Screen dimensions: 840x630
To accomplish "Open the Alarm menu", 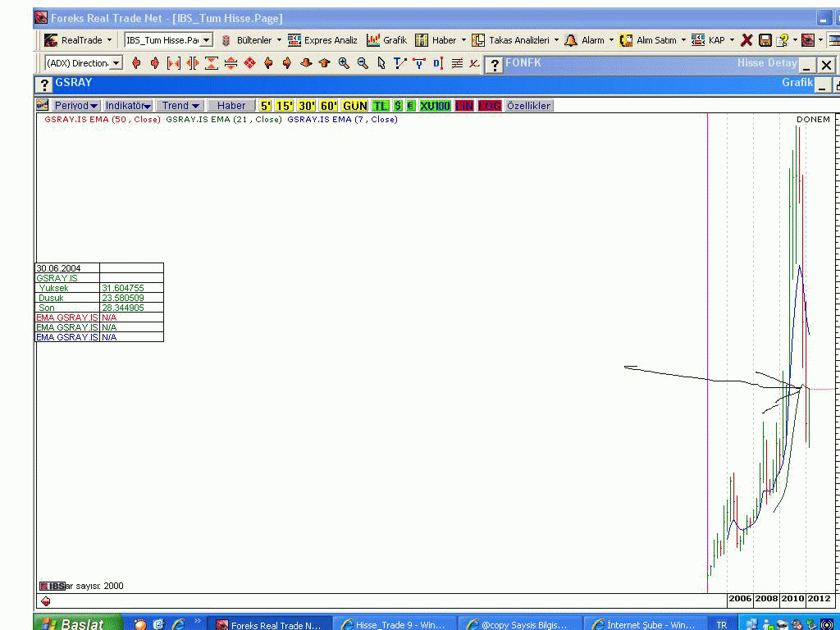I will (x=589, y=40).
